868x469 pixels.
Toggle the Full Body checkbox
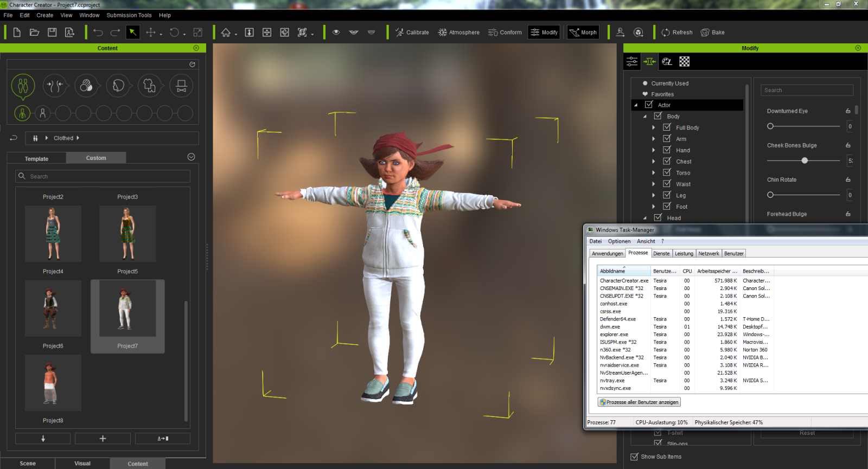[667, 127]
